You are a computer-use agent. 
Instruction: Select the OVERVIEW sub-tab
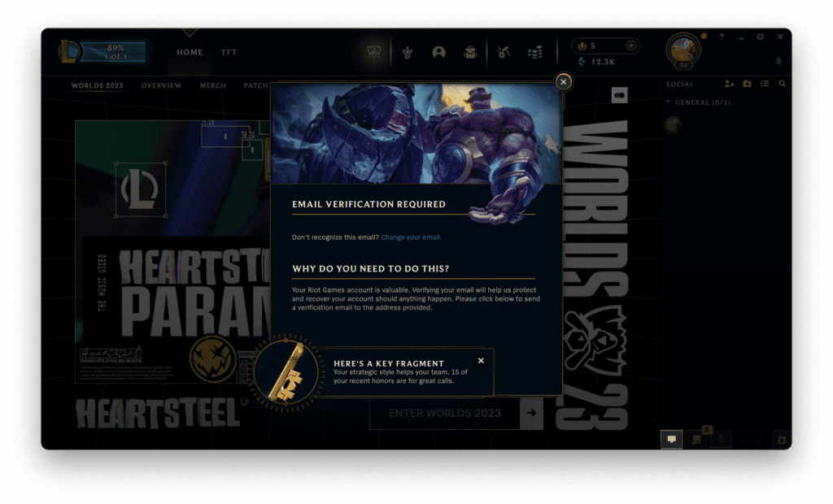pos(162,85)
